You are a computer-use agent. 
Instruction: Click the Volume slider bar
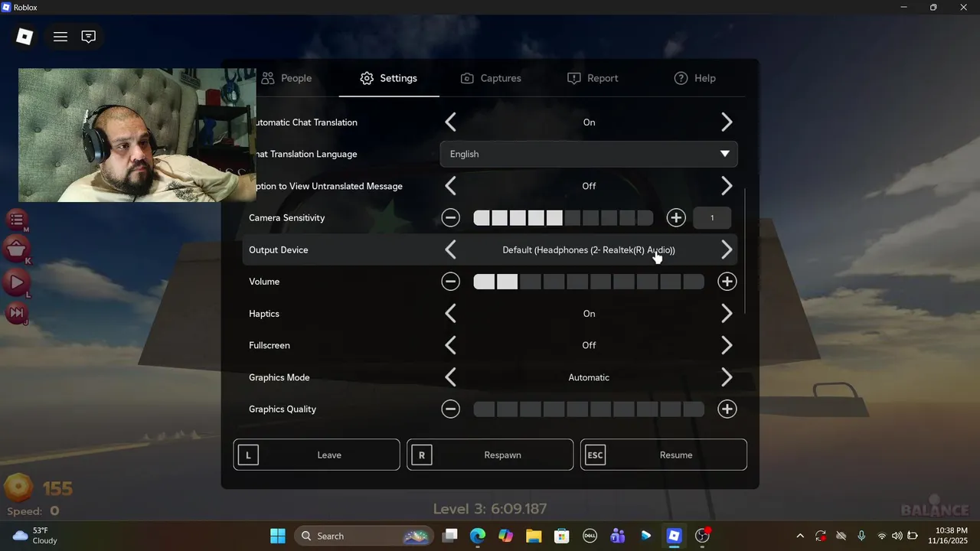coord(589,282)
